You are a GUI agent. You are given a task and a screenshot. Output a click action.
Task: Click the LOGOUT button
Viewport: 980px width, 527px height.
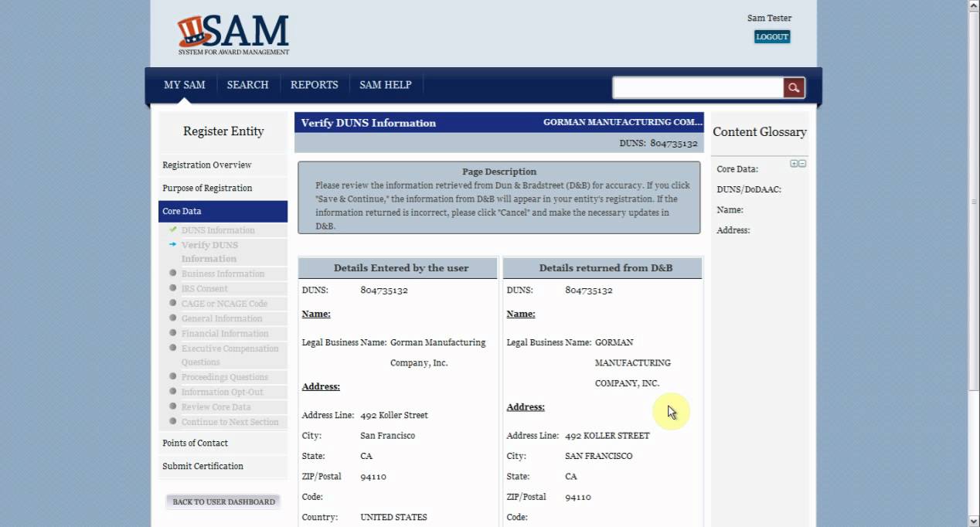pyautogui.click(x=772, y=36)
